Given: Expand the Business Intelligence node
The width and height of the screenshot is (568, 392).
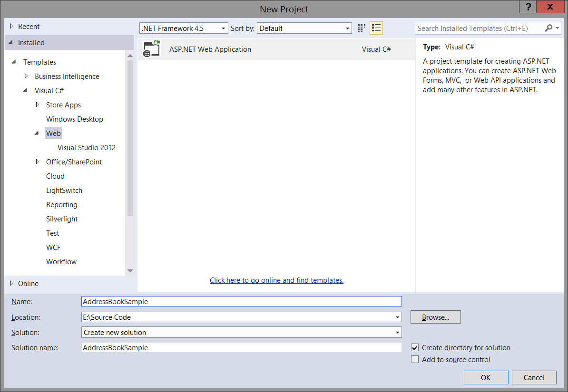Looking at the screenshot, I should 26,76.
